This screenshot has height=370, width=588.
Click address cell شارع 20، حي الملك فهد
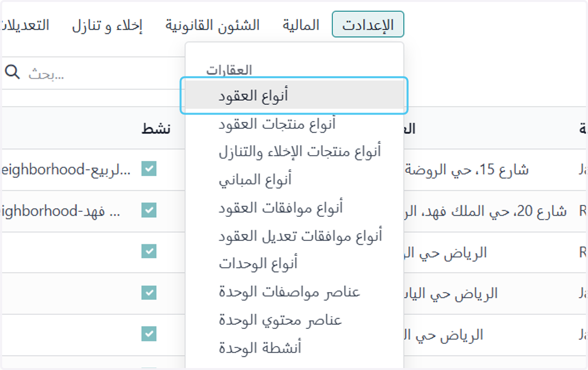(485, 211)
